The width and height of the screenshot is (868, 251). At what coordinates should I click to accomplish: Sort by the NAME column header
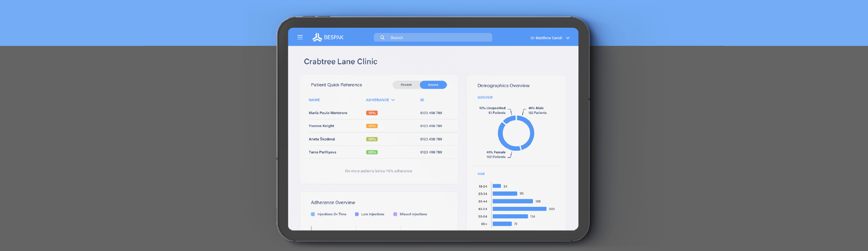[314, 100]
